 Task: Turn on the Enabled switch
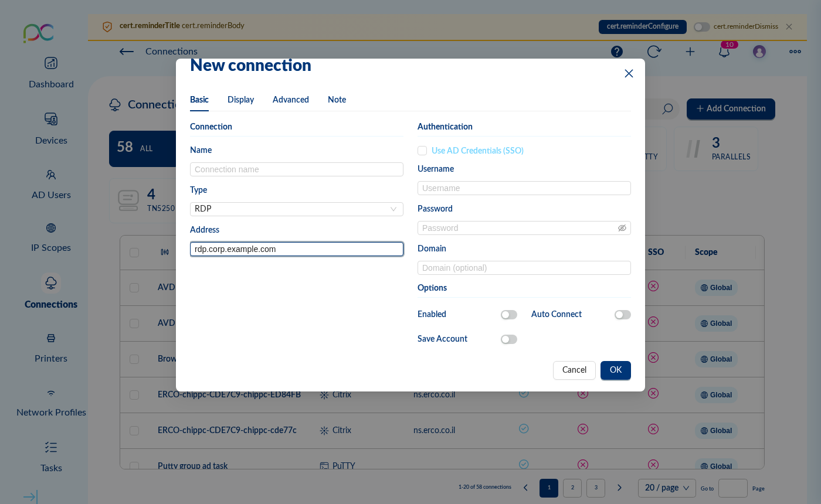[508, 315]
